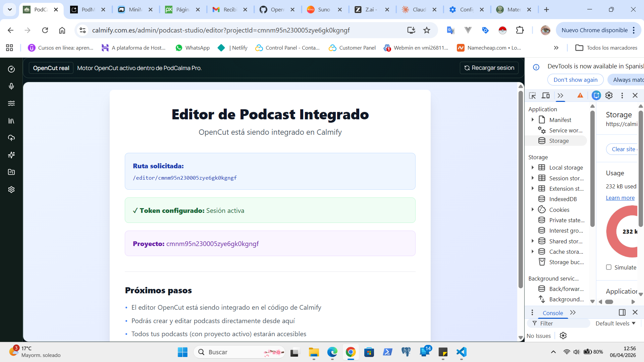This screenshot has width=644, height=362.
Task: Open the tab search dropdown arrow
Action: 10,9
